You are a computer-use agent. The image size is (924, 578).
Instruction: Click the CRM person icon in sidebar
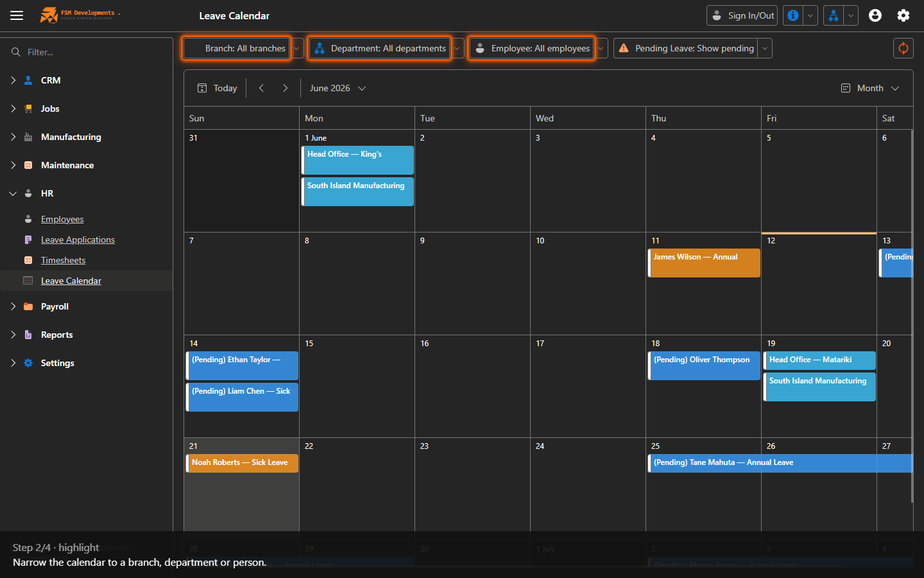pyautogui.click(x=28, y=80)
